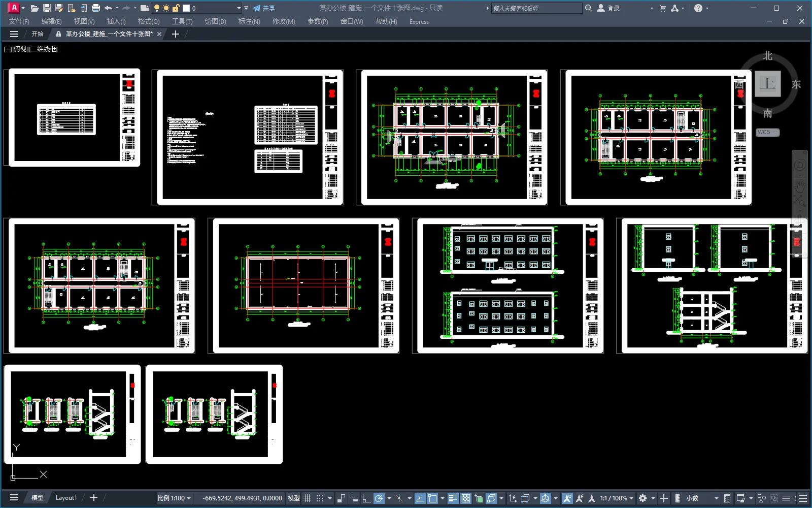This screenshot has height=508, width=812.
Task: Click the navigation bar steering wheel icon
Action: [x=800, y=165]
